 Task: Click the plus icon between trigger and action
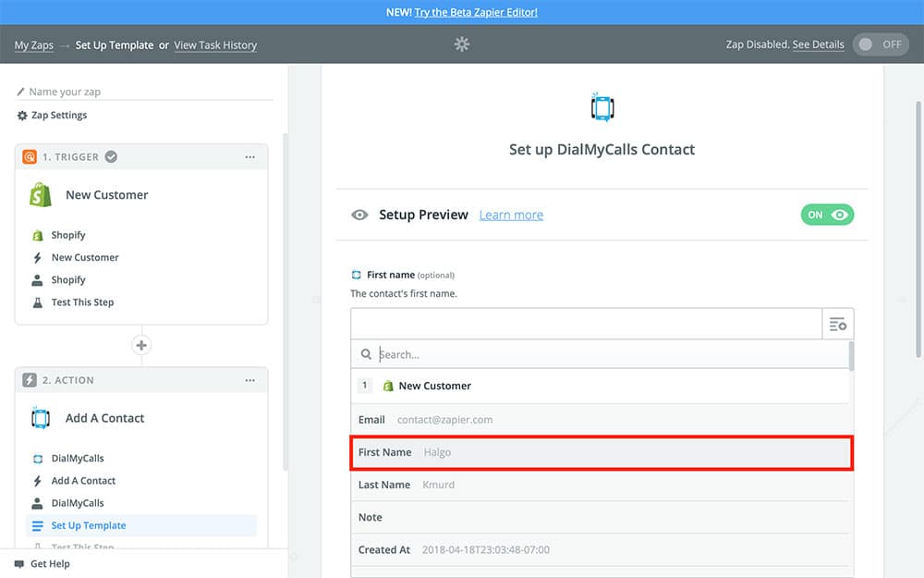click(141, 345)
